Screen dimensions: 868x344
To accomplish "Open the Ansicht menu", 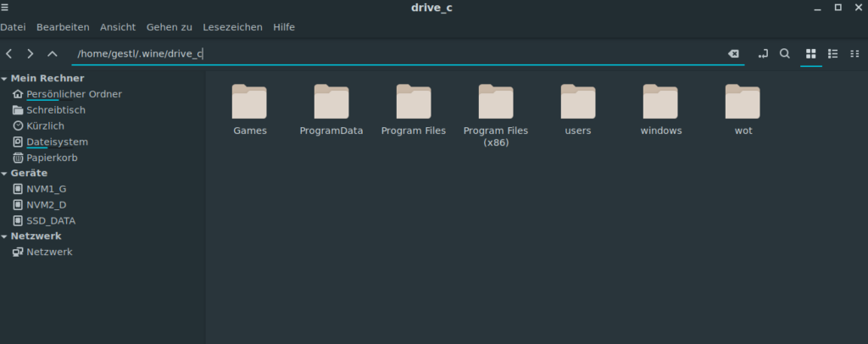I will pos(118,27).
